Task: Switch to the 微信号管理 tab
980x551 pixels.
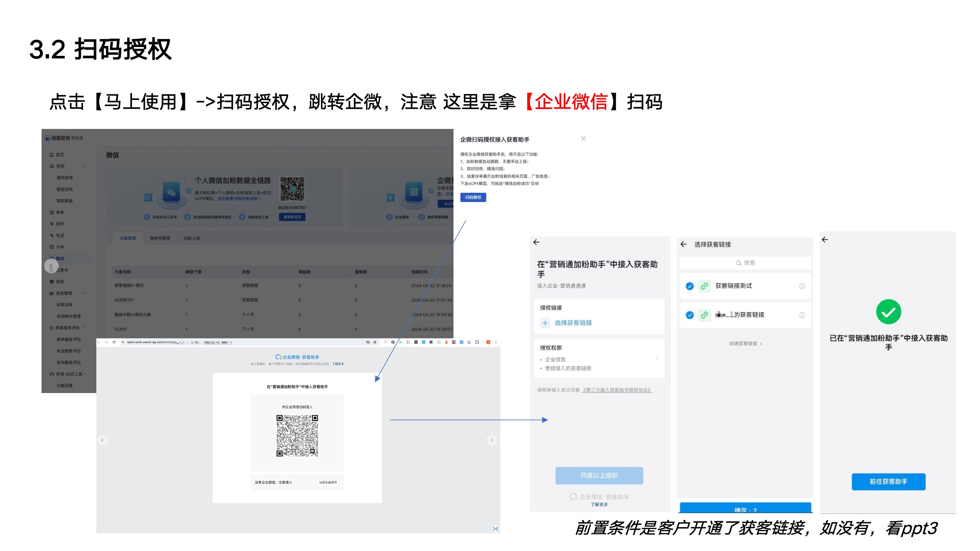Action: [160, 238]
